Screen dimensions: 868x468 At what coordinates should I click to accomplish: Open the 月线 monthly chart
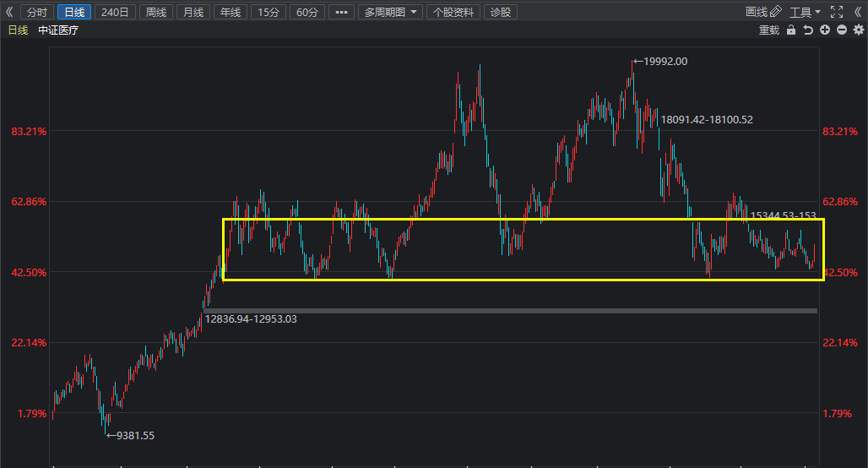pyautogui.click(x=193, y=12)
